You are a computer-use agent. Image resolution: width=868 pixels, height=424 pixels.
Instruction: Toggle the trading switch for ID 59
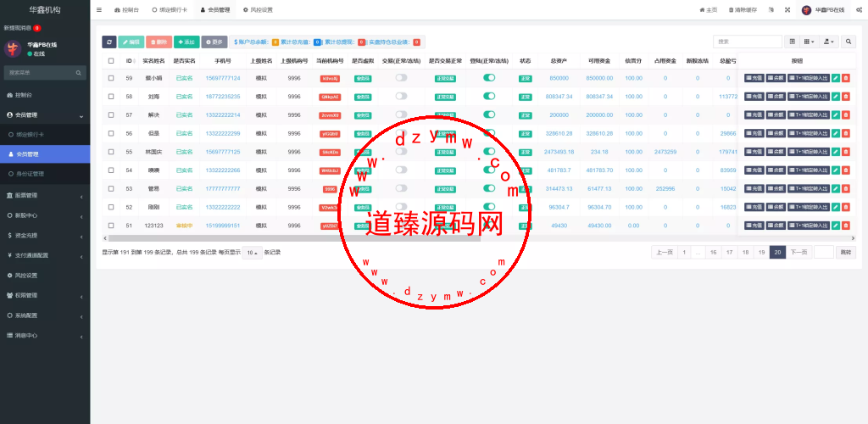point(401,77)
